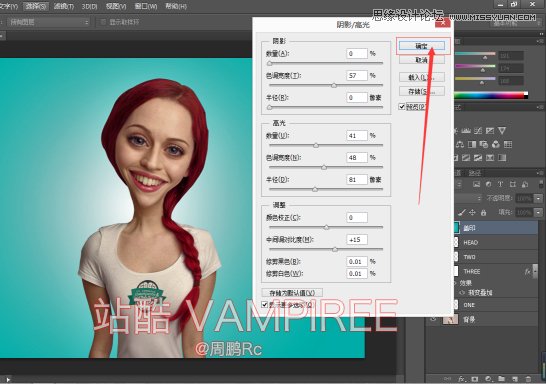Add a Photo Filter adjustment icon

[484, 144]
